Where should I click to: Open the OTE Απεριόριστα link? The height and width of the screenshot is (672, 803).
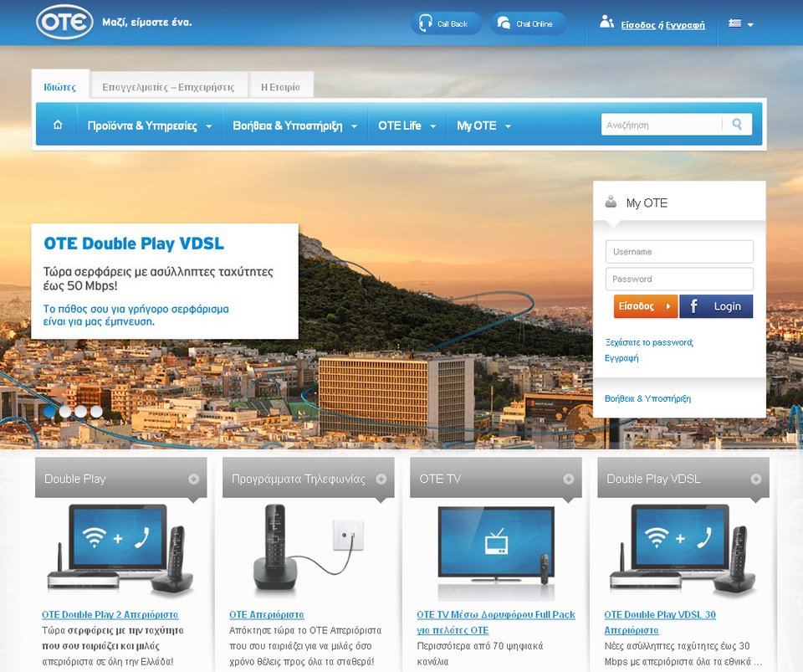pyautogui.click(x=266, y=614)
